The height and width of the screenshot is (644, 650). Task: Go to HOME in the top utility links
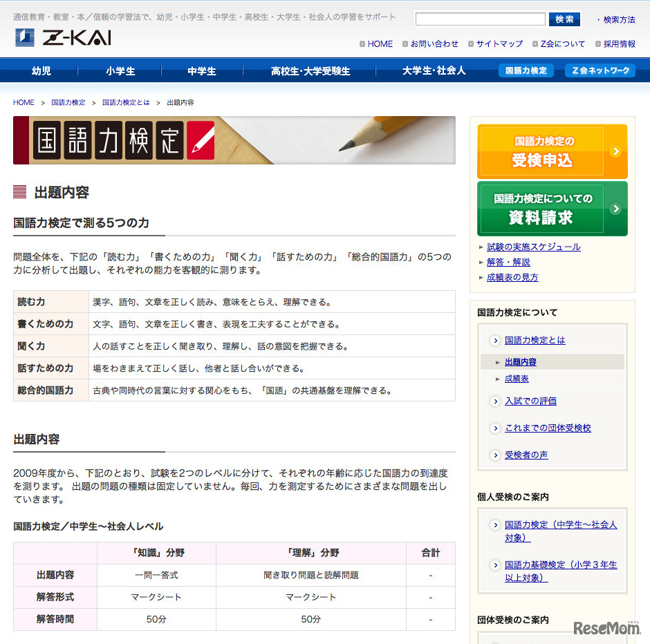380,44
